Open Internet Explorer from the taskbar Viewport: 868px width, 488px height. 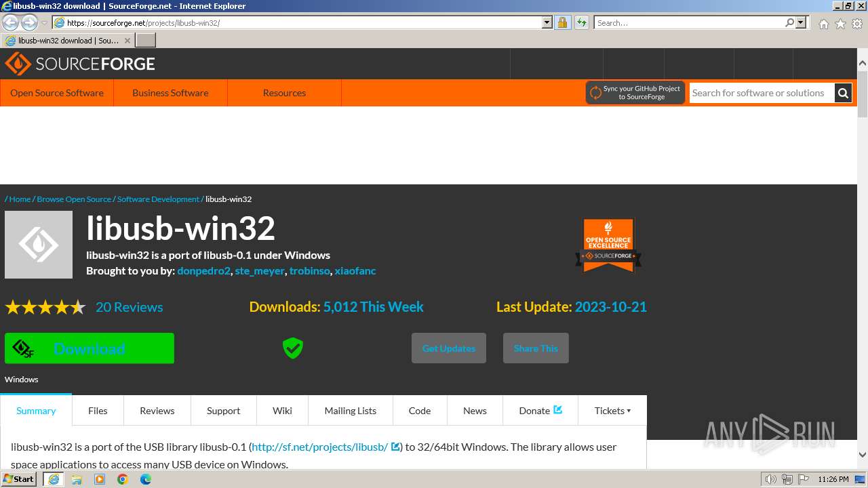(x=54, y=479)
